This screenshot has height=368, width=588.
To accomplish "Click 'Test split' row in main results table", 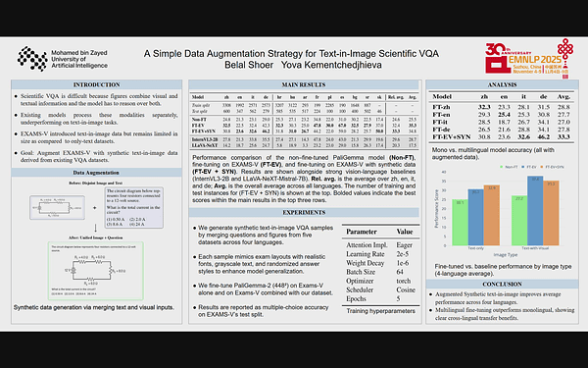I will (x=304, y=111).
